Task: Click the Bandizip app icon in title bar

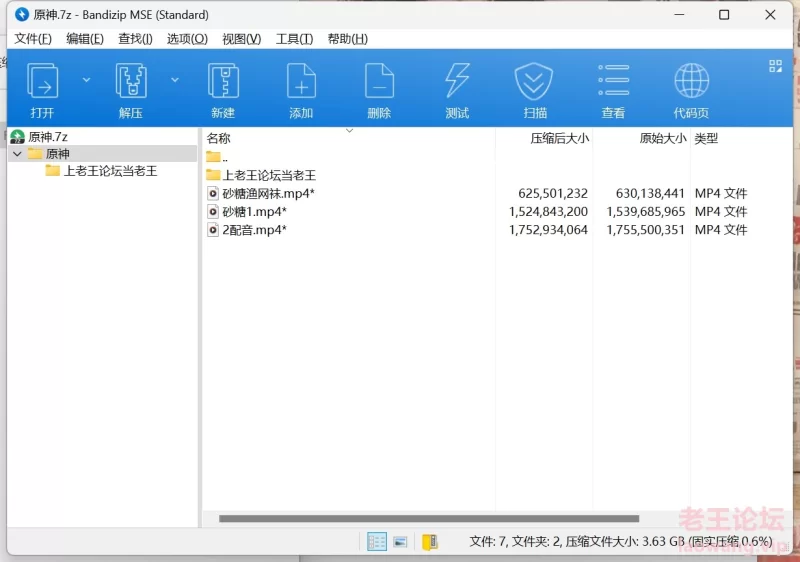Action: [21, 14]
